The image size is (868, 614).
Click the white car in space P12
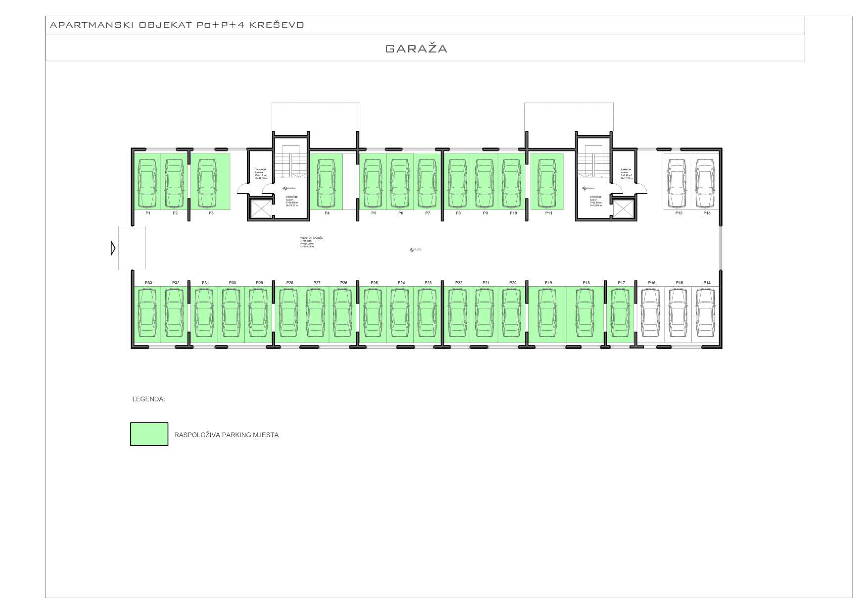point(677,183)
